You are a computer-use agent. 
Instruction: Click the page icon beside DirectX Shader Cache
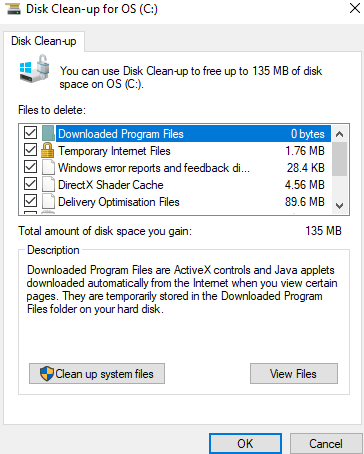[48, 184]
